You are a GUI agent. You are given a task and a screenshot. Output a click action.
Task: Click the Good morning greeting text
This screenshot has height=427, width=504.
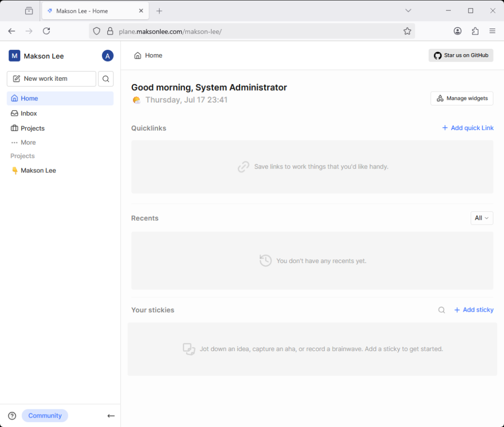point(209,88)
